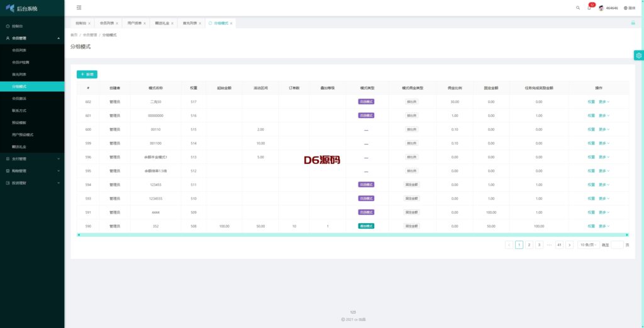
Task: Switch to the 会员列表 tab
Action: [x=107, y=23]
